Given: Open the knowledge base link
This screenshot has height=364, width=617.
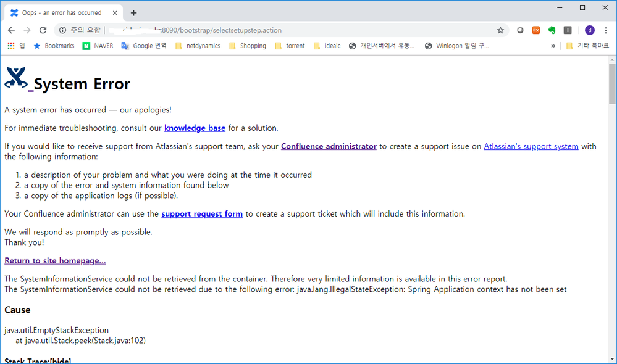Looking at the screenshot, I should click(195, 128).
